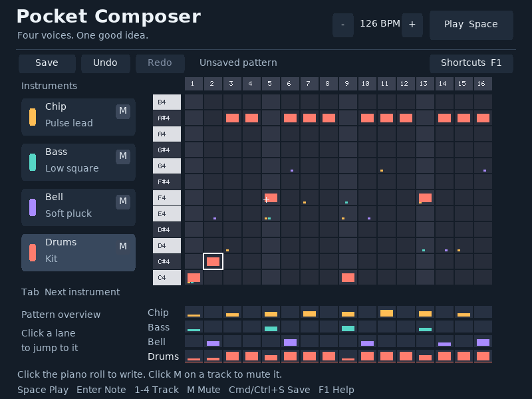Click the teal Bass color swatch
The width and height of the screenshot is (532, 399).
point(33,162)
